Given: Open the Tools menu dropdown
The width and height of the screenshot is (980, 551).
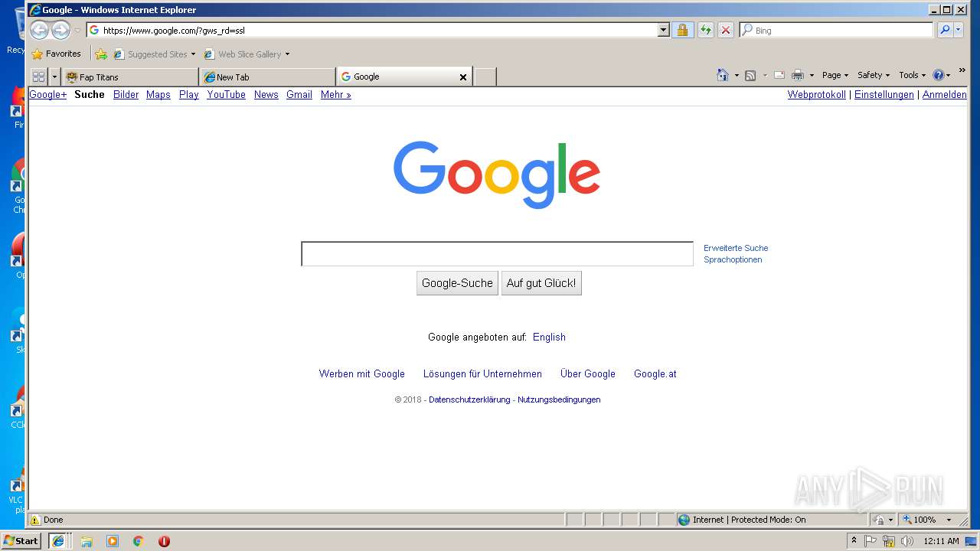Looking at the screenshot, I should point(913,75).
